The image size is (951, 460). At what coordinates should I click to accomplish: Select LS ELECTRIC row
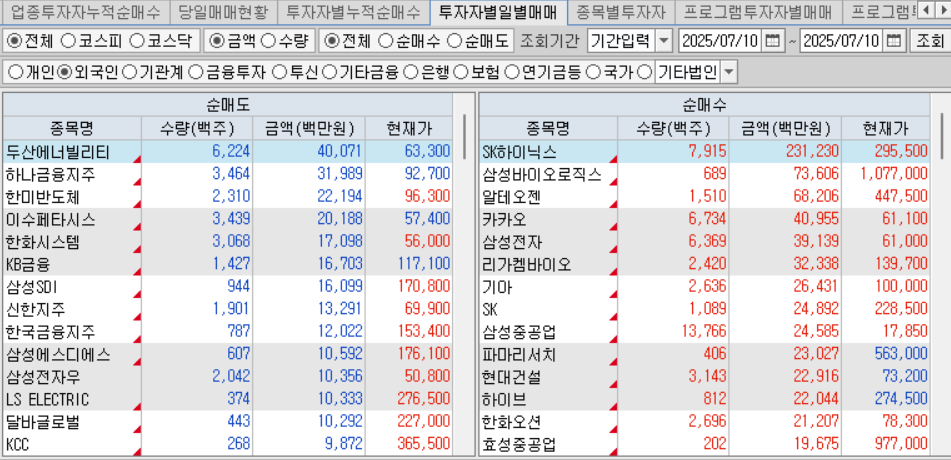227,399
